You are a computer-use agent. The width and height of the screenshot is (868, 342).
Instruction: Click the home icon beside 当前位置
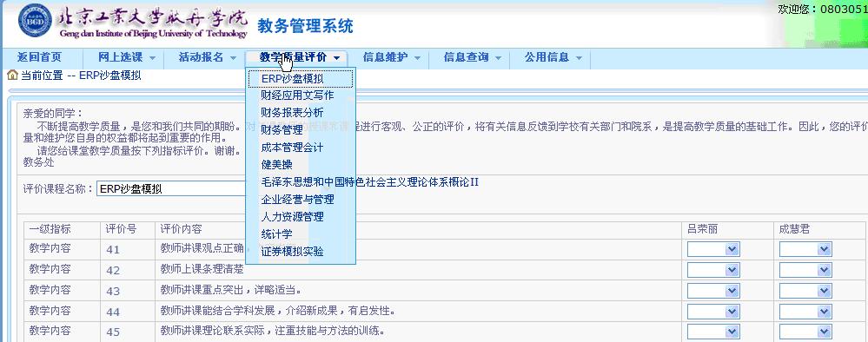pyautogui.click(x=12, y=76)
